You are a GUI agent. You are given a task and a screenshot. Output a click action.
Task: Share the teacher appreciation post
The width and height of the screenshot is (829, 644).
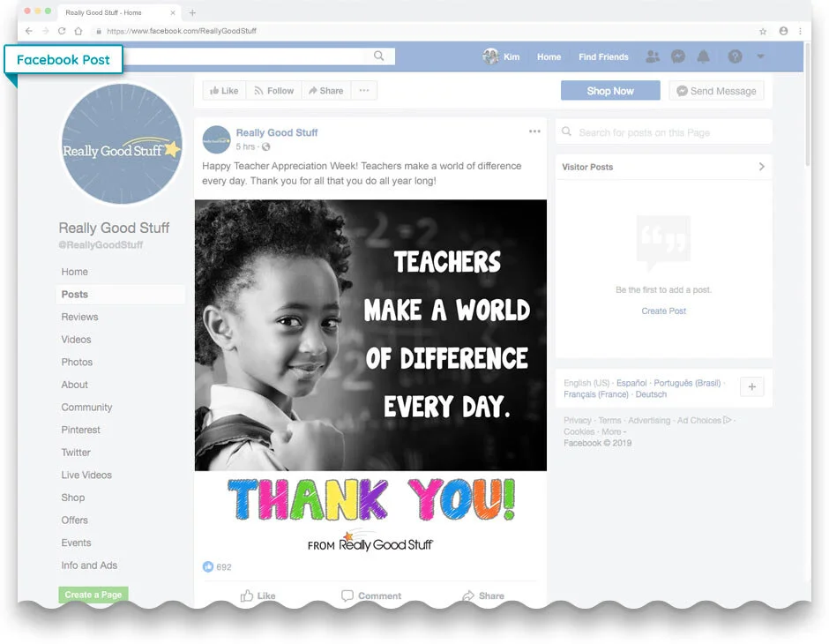[x=483, y=595]
